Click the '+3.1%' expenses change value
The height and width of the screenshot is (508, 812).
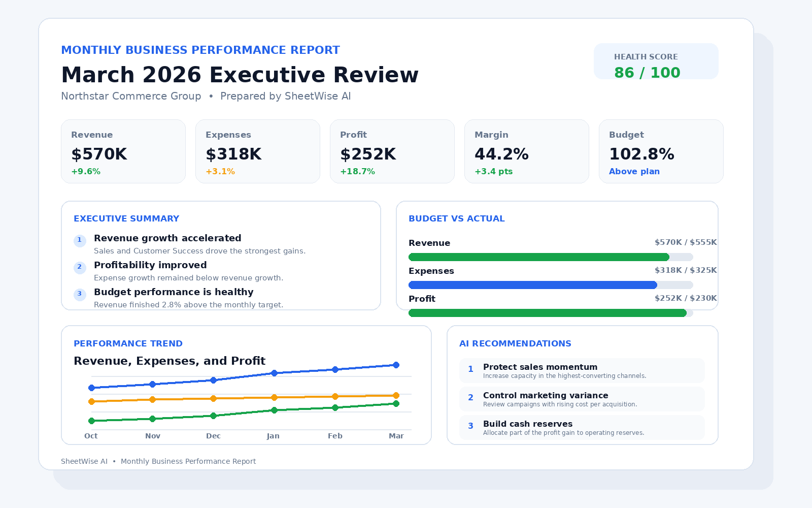pyautogui.click(x=220, y=172)
